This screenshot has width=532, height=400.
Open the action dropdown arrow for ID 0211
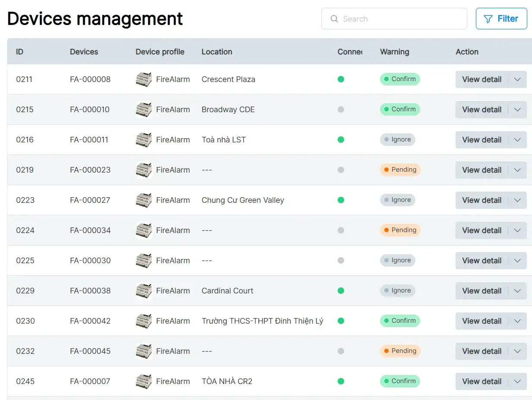pos(518,79)
